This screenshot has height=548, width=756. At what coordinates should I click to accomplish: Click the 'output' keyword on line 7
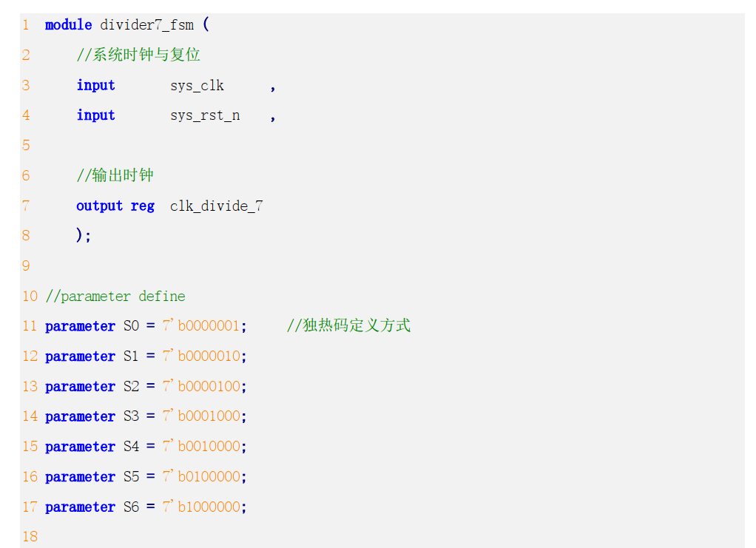click(99, 206)
